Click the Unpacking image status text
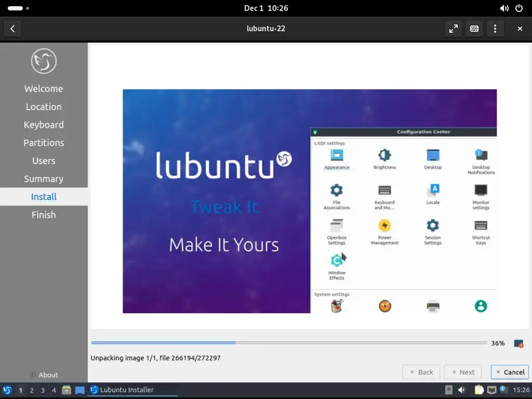 coord(155,357)
